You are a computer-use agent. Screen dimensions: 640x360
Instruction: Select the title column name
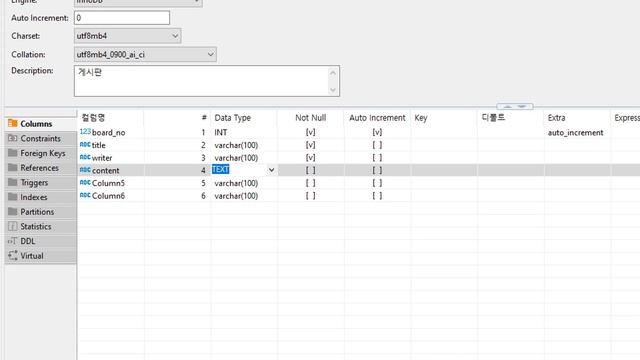99,145
